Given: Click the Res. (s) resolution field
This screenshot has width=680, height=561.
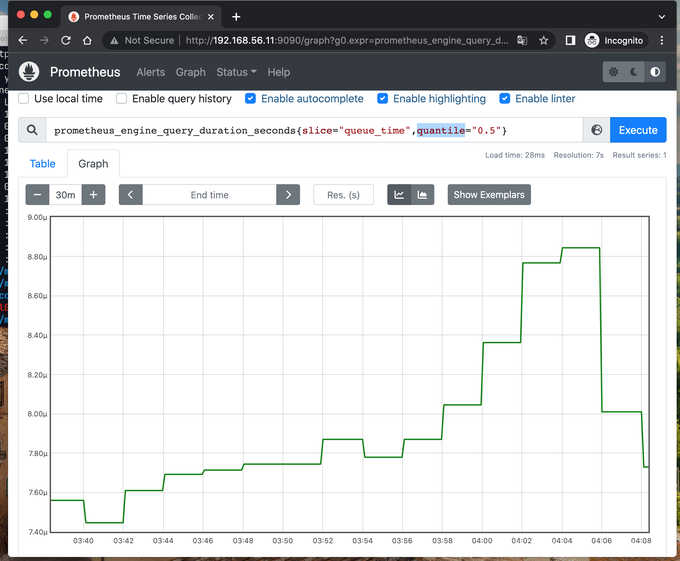Looking at the screenshot, I should coord(343,195).
